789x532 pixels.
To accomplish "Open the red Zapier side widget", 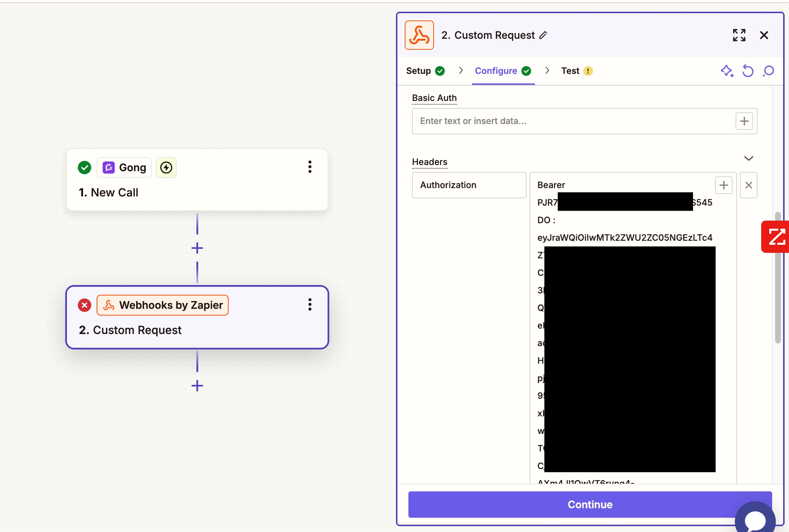I will (776, 237).
